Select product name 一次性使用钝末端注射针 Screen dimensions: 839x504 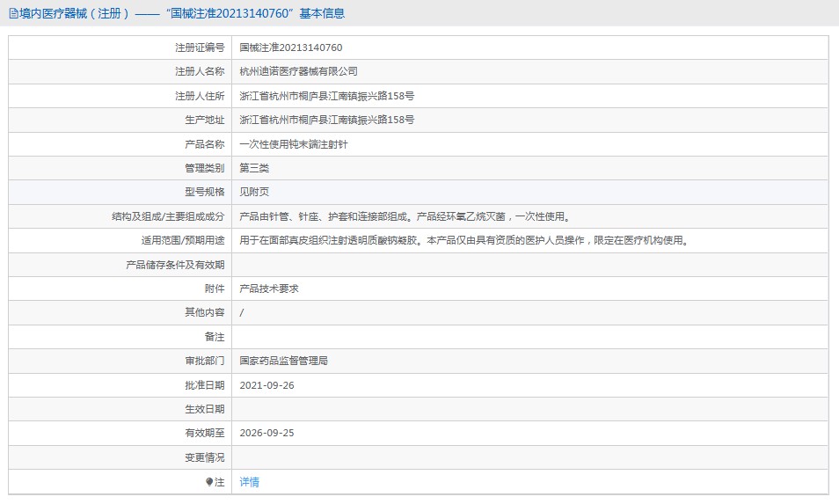294,144
